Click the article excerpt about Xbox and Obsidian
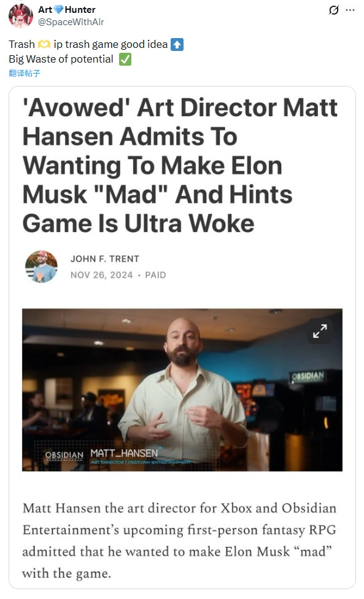 179,541
